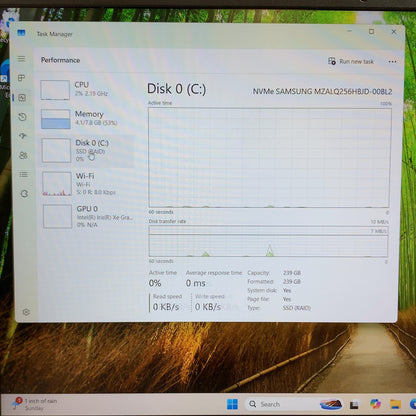The height and width of the screenshot is (416, 416).
Task: Open the weather widget on the taskbar
Action: coord(34,404)
